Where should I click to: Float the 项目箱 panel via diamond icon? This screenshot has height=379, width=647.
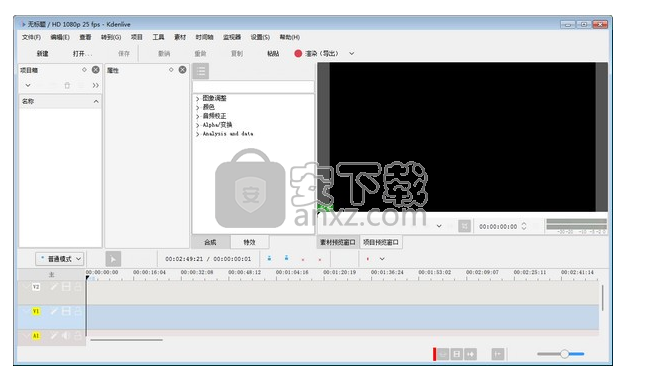pyautogui.click(x=84, y=70)
